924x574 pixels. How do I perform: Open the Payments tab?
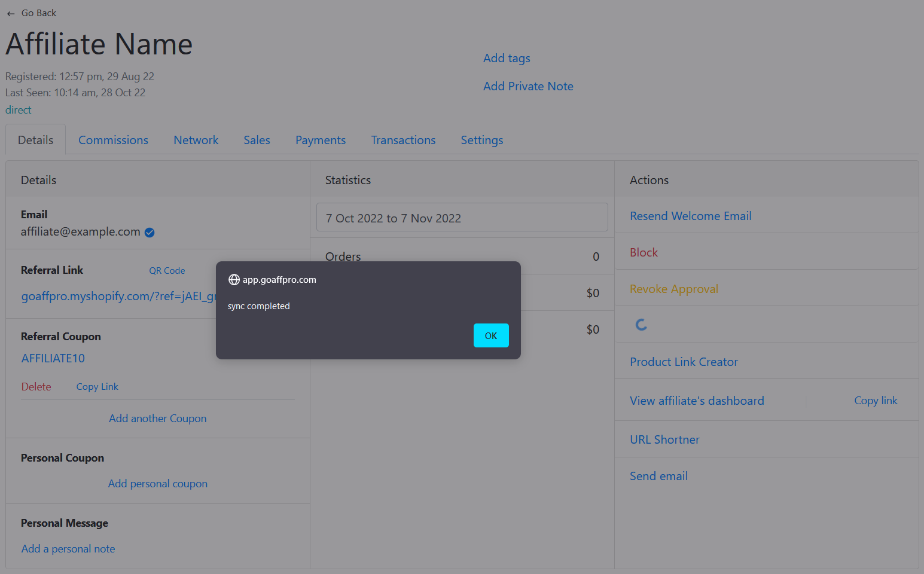(321, 140)
